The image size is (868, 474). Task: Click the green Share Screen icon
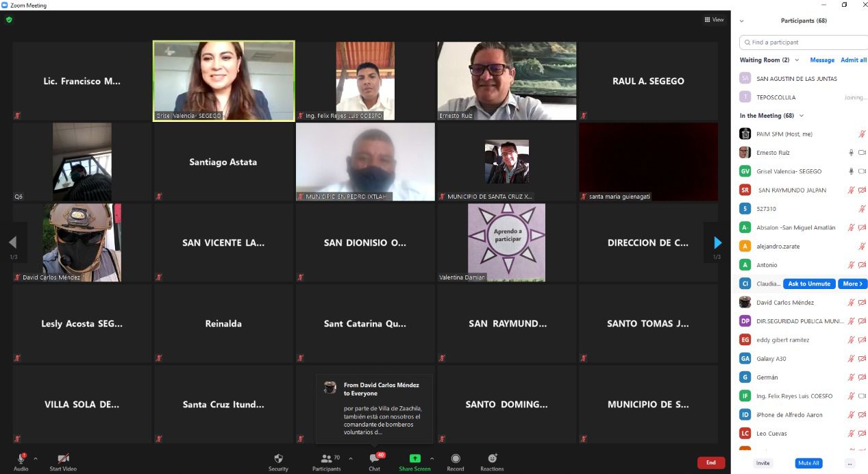[x=414, y=459]
